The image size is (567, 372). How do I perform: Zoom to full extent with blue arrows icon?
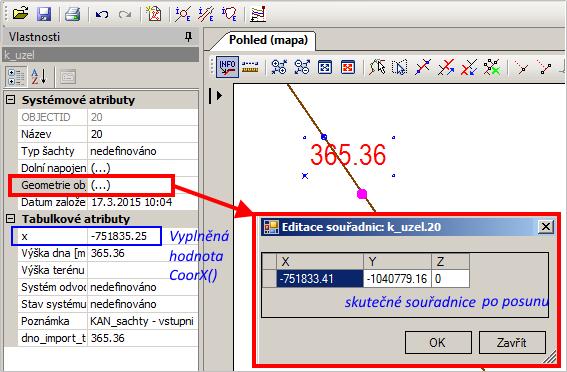325,67
